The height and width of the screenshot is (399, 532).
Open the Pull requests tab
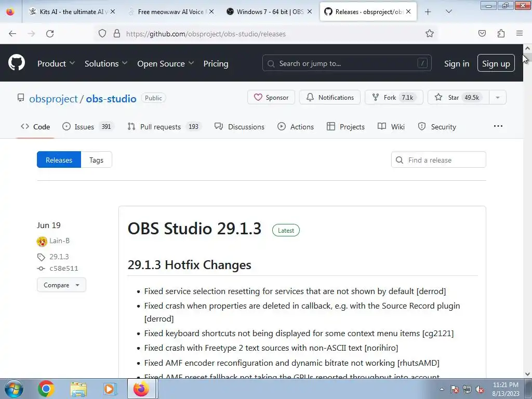165,127
